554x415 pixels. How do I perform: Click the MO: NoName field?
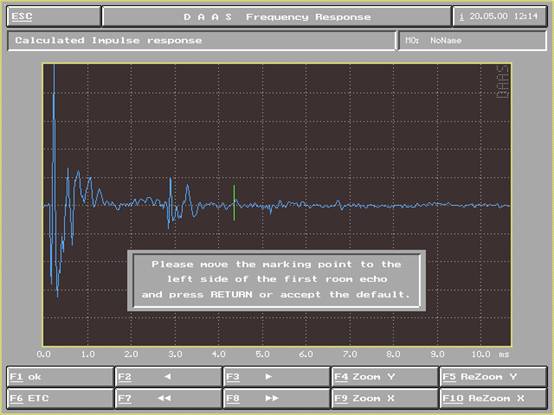coord(472,40)
